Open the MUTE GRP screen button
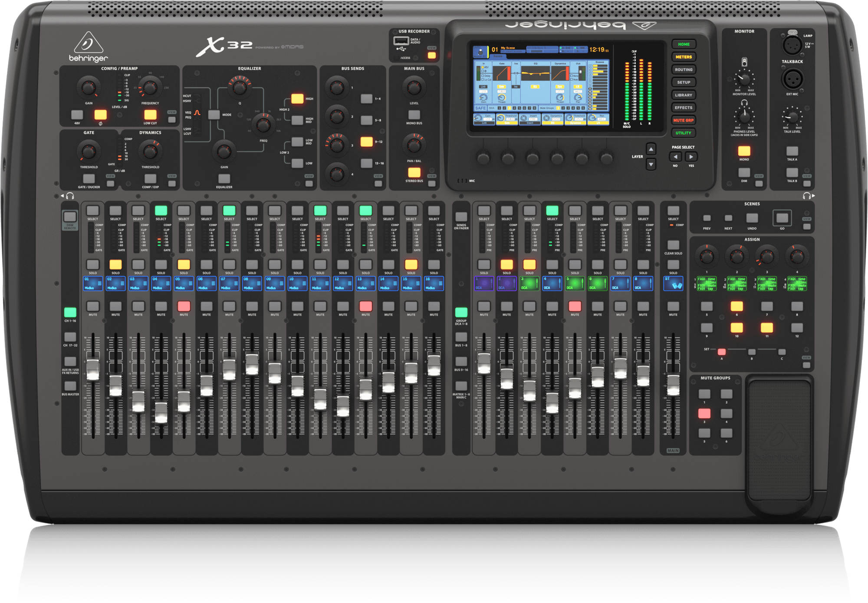This screenshot has width=868, height=603. 684,120
